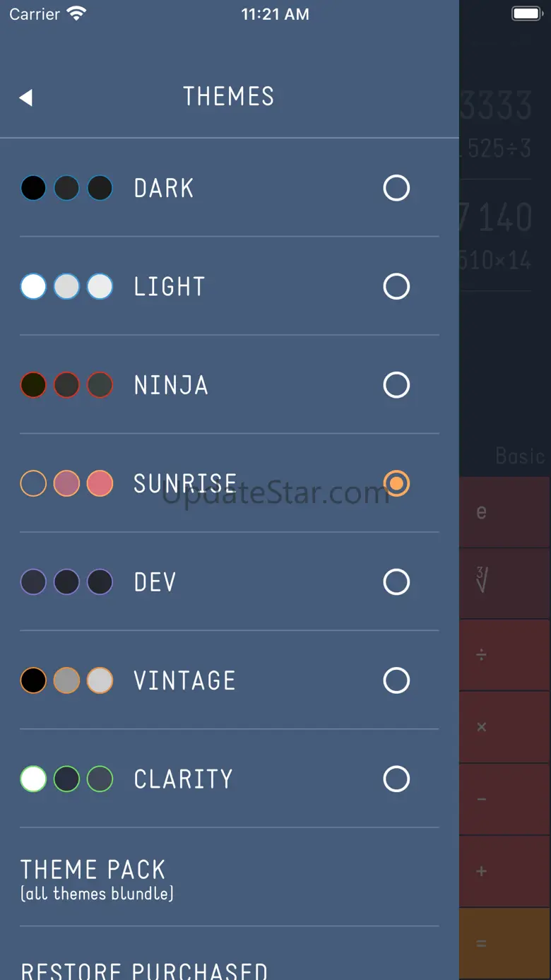Select the VINTAGE theme radio button

pyautogui.click(x=396, y=680)
